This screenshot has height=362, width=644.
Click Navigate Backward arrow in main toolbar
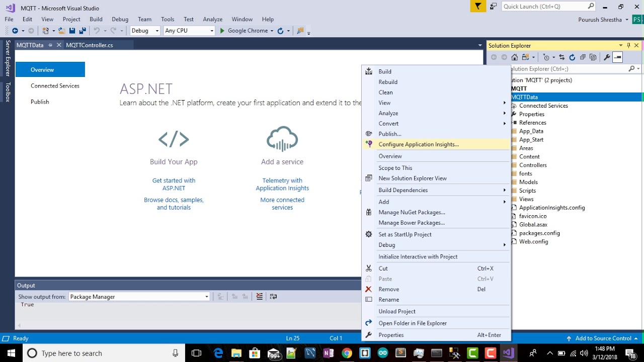click(15, 31)
